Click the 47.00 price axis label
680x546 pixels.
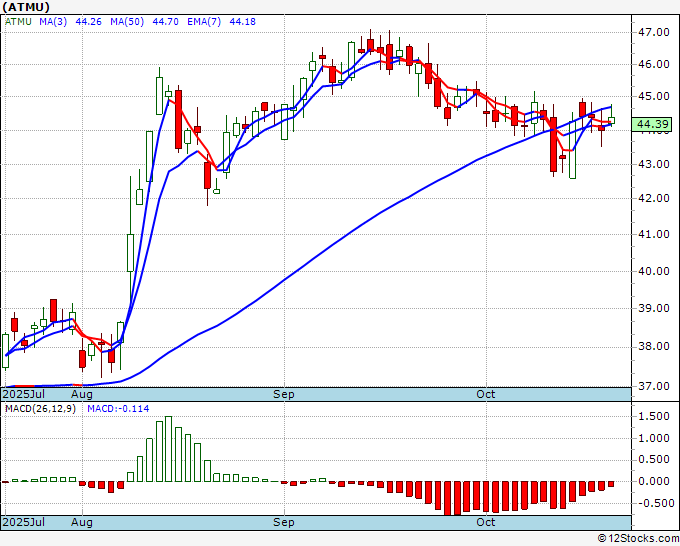(653, 32)
